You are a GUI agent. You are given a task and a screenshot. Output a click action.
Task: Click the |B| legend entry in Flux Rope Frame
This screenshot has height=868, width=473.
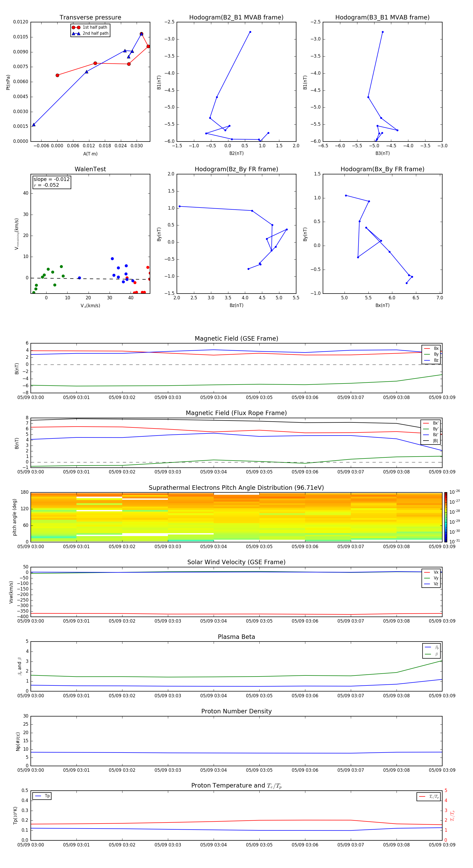tap(431, 441)
